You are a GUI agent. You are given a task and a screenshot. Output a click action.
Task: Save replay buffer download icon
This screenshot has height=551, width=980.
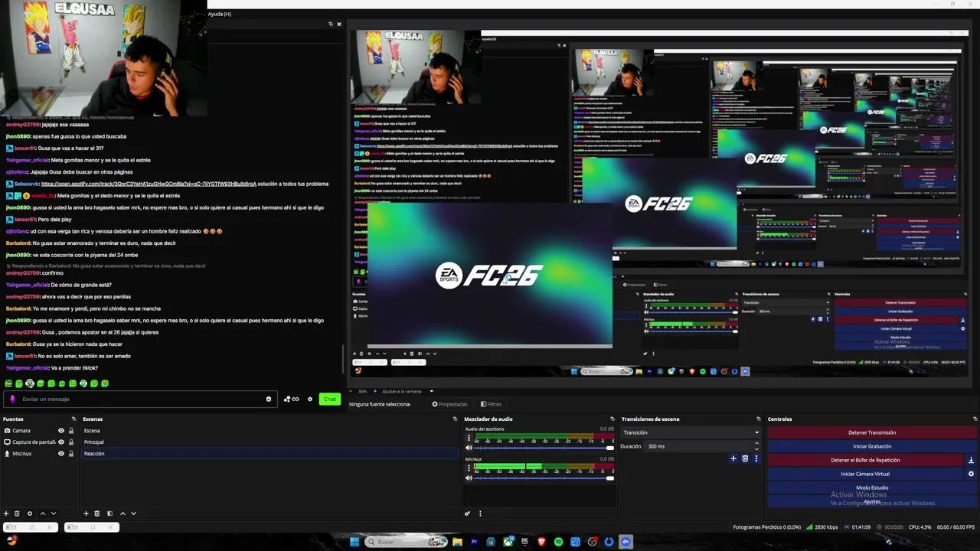click(x=971, y=460)
